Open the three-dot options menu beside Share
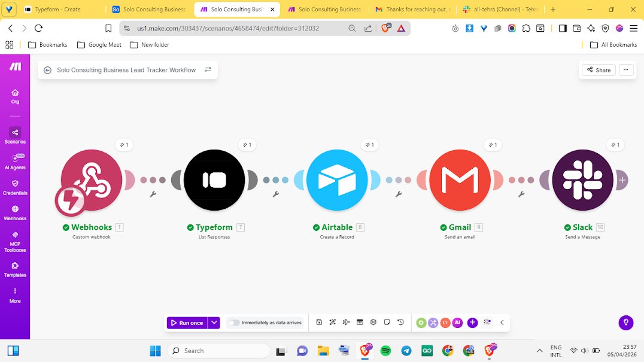The width and height of the screenshot is (644, 362). [626, 70]
